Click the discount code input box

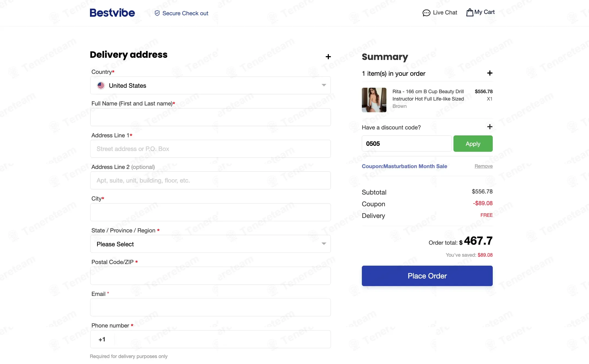tap(407, 144)
